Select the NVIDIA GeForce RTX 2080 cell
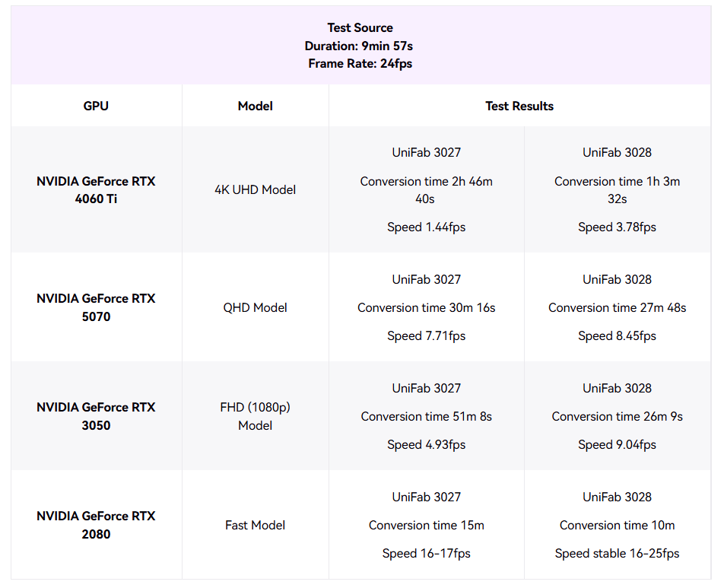This screenshot has width=724, height=588. click(96, 525)
